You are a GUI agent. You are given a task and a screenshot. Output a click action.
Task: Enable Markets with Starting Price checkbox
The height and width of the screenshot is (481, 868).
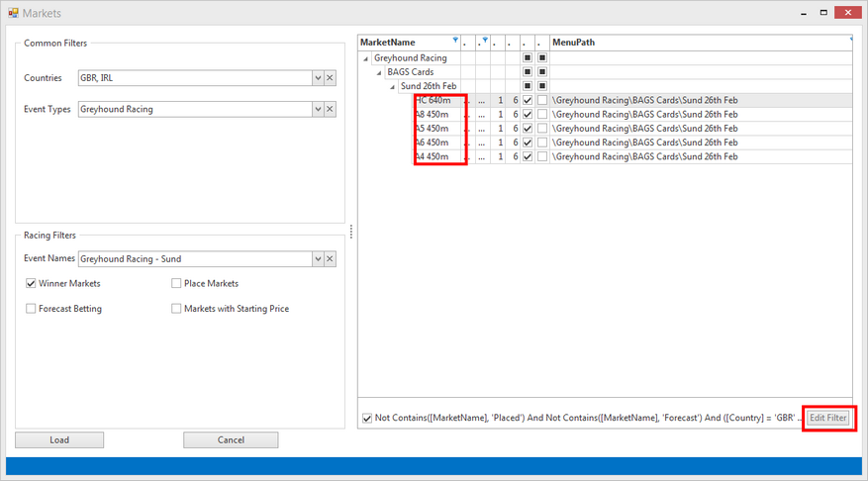(x=176, y=309)
